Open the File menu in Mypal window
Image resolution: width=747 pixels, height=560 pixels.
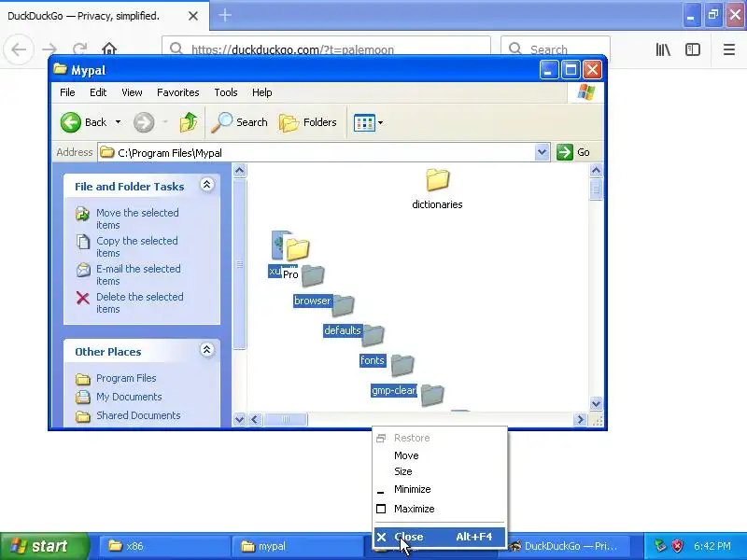point(67,92)
